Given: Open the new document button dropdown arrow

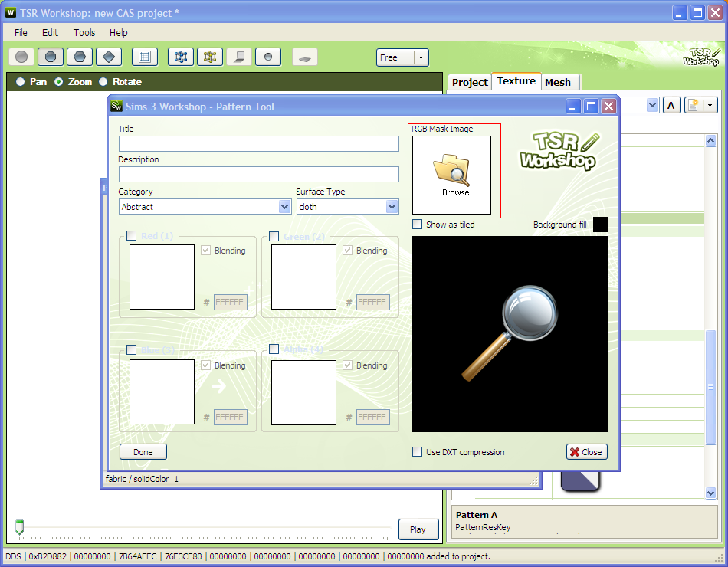Looking at the screenshot, I should pyautogui.click(x=710, y=106).
